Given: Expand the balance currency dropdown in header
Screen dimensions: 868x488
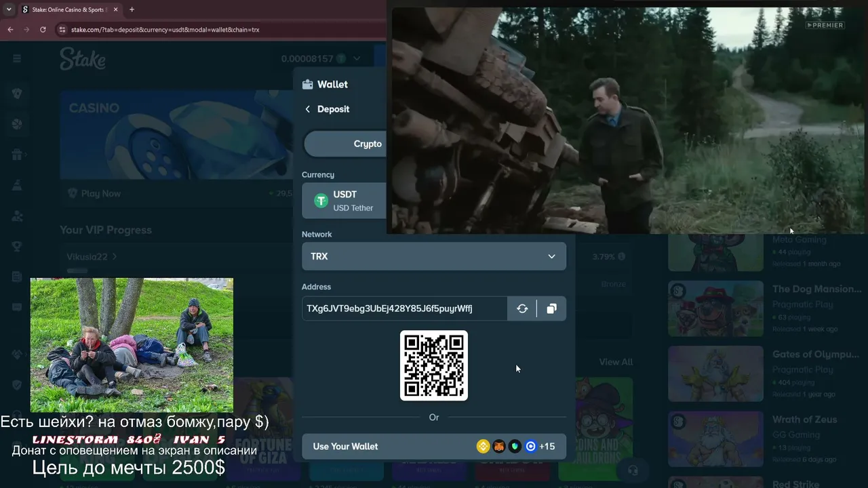Looking at the screenshot, I should (357, 59).
